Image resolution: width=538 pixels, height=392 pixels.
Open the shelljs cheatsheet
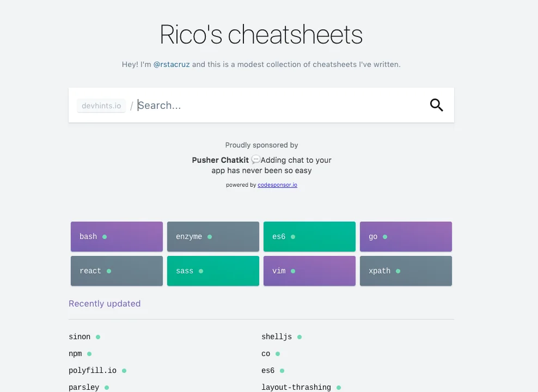(x=277, y=337)
